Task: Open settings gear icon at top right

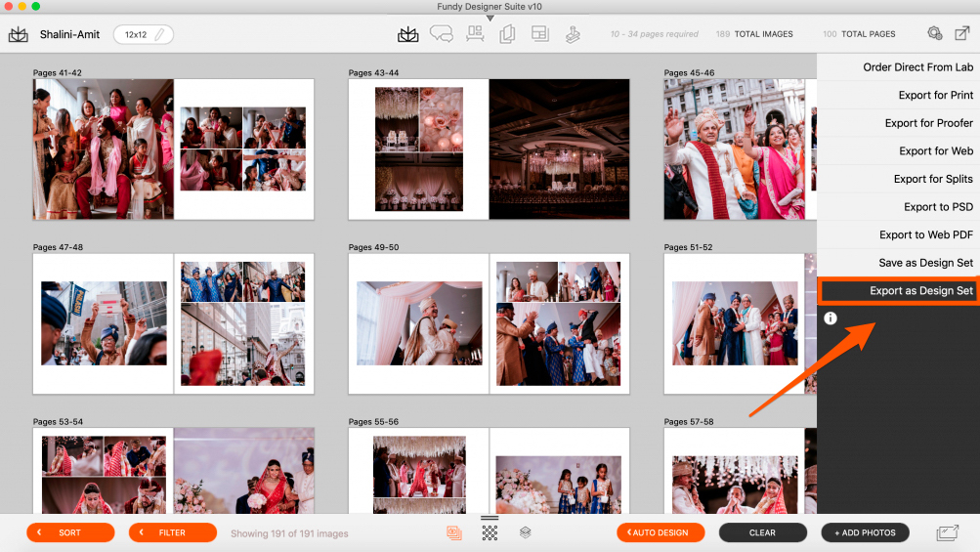Action: click(x=934, y=34)
